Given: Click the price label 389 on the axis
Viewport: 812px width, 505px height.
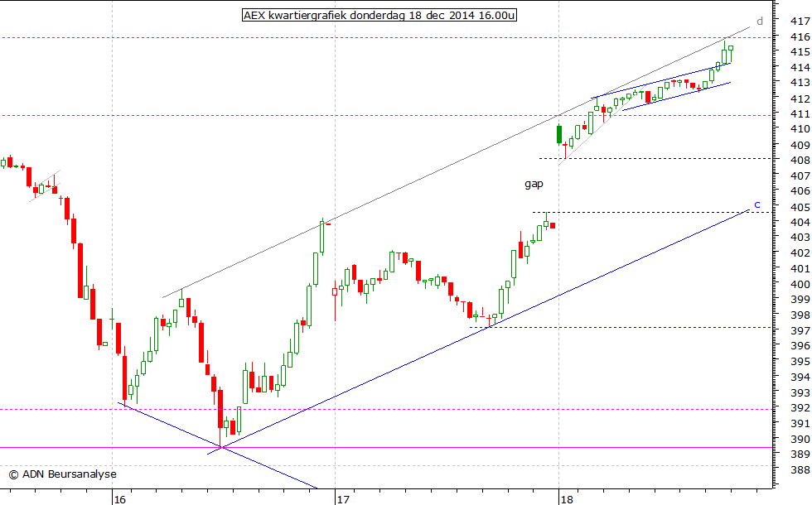Looking at the screenshot, I should 800,454.
